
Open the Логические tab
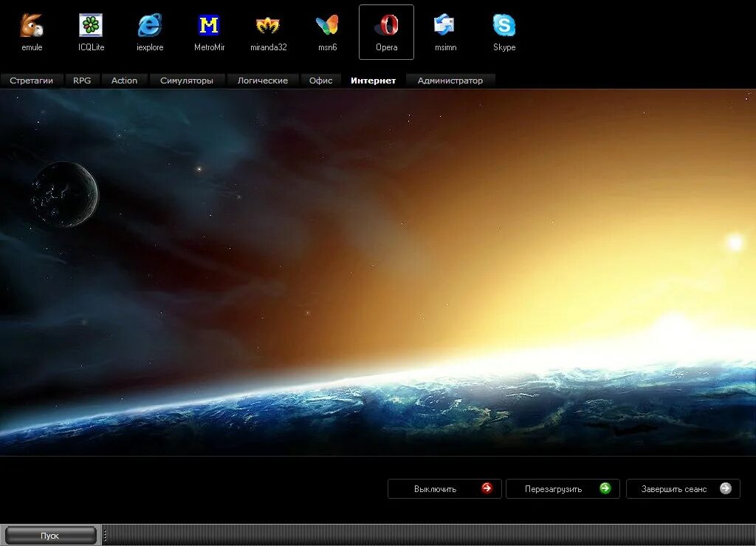263,81
